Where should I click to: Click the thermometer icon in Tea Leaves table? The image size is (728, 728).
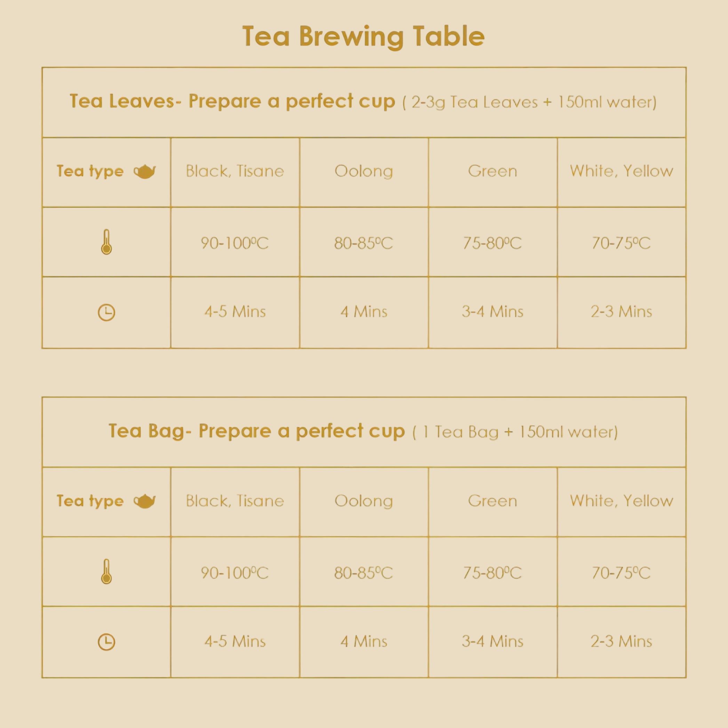[x=107, y=242]
